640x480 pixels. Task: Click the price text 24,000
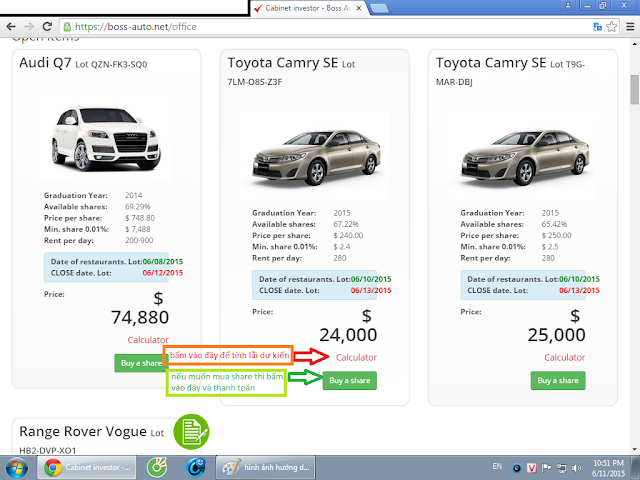point(348,335)
